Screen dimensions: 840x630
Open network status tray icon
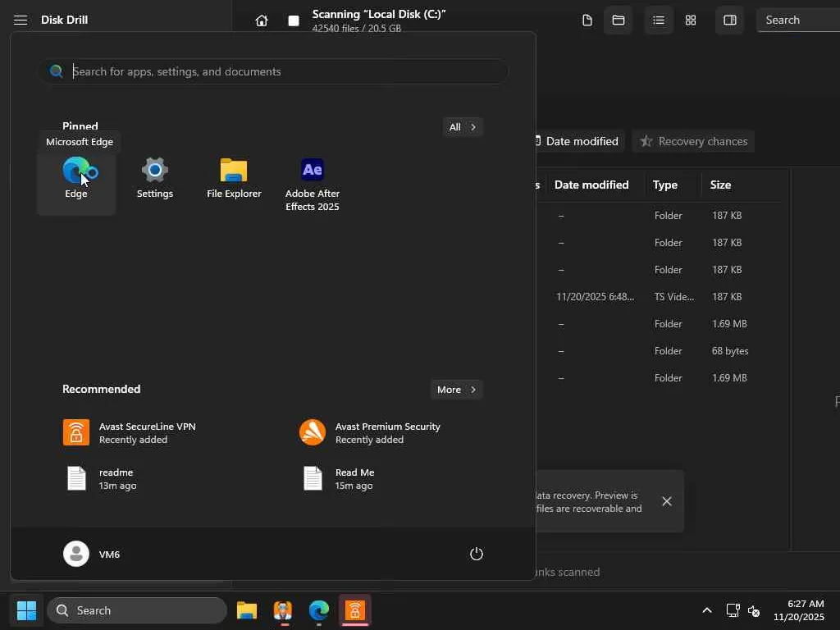click(733, 610)
